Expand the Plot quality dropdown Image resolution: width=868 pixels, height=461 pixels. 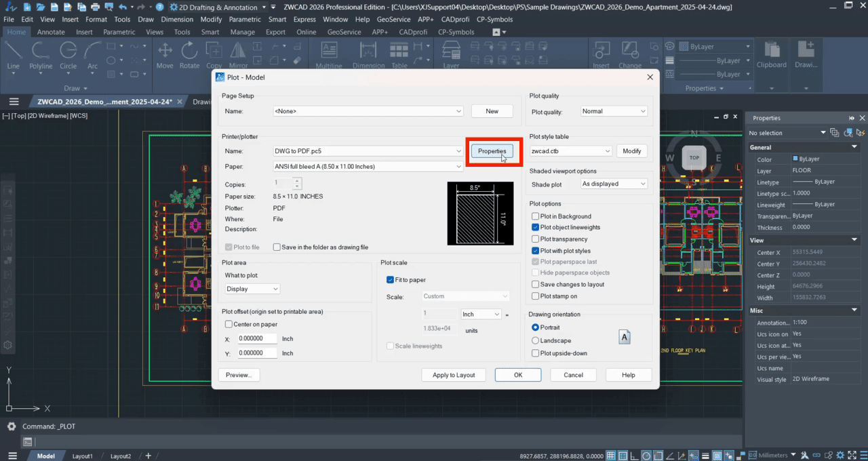[x=614, y=111]
